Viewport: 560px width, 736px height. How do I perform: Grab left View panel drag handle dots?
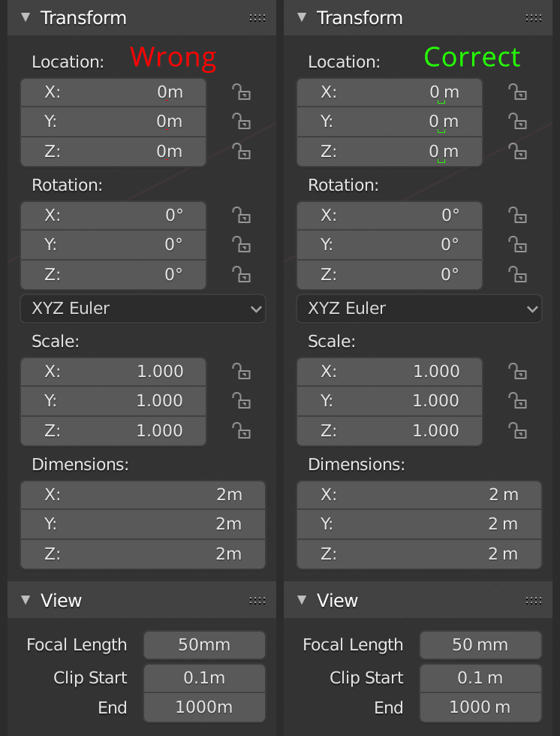257,600
